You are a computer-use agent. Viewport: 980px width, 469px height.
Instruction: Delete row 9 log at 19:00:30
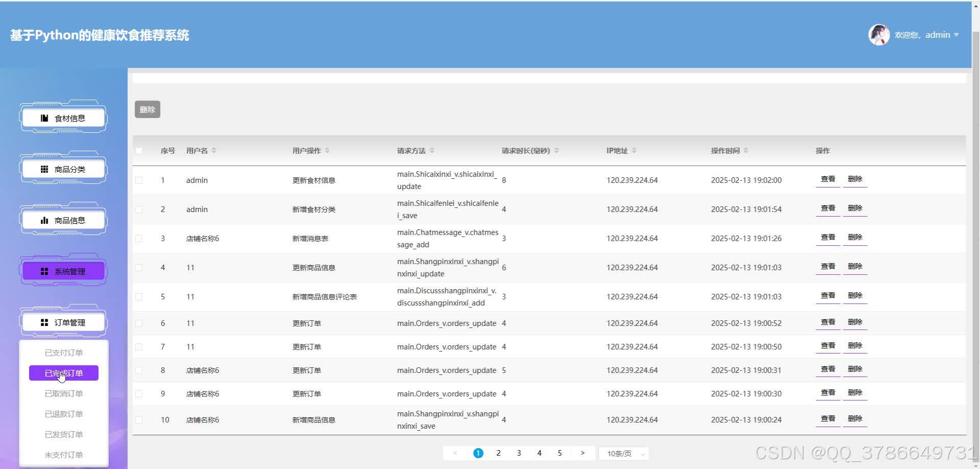click(855, 393)
